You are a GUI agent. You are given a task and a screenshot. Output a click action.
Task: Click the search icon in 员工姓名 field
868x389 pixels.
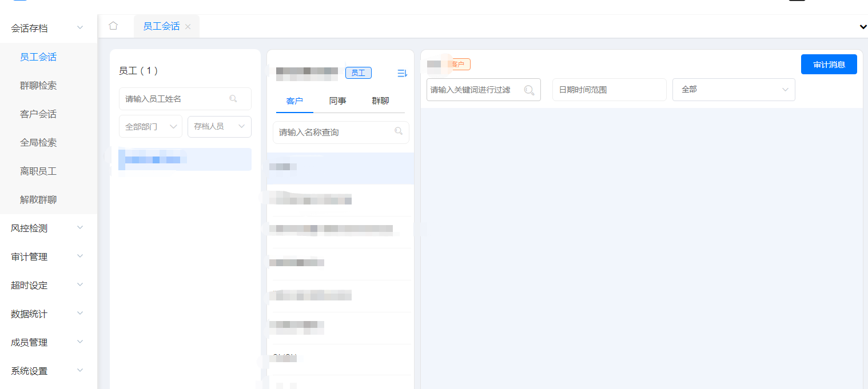(233, 99)
